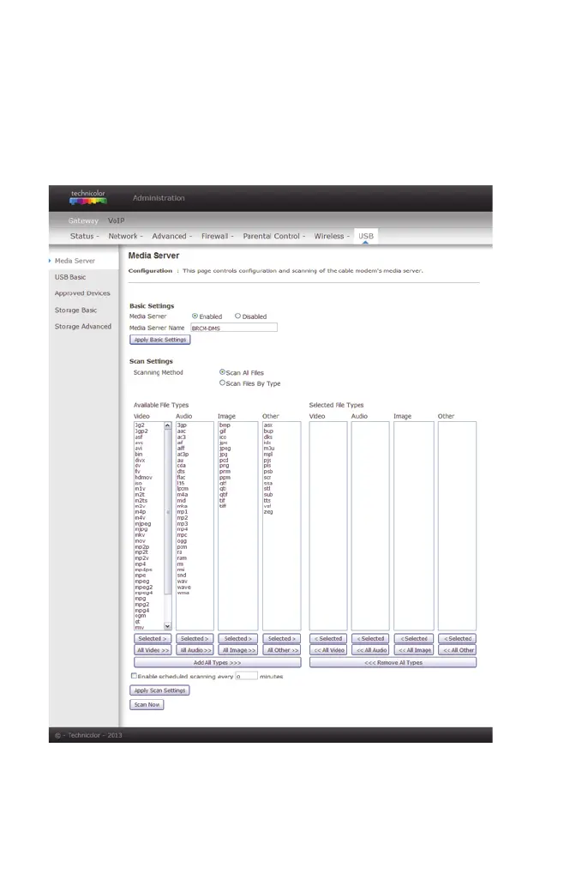Click < Selected under the selected Audio list
This screenshot has height=880, width=588.
click(x=370, y=639)
